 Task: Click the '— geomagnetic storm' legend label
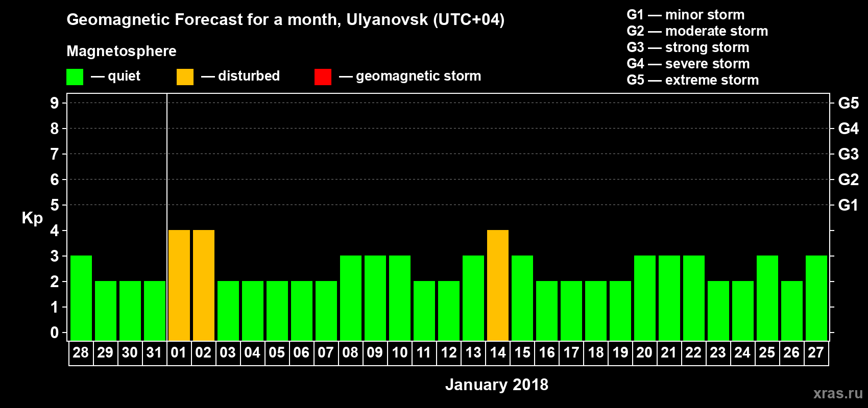tap(410, 76)
